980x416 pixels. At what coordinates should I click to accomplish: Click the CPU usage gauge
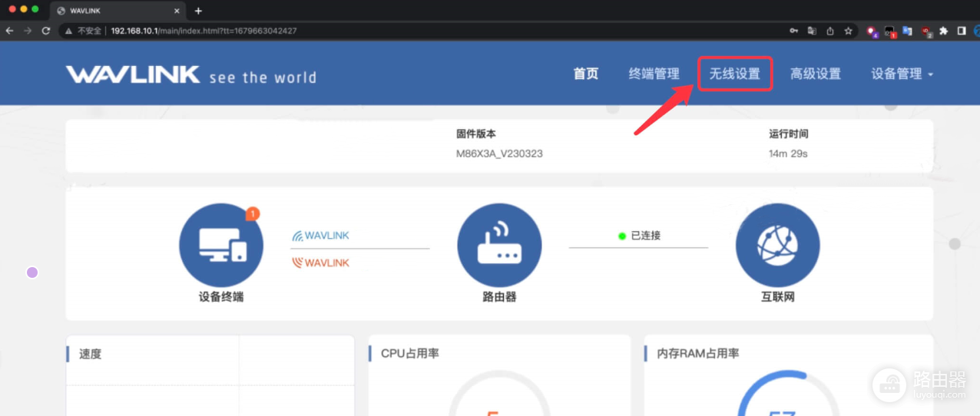(x=499, y=393)
